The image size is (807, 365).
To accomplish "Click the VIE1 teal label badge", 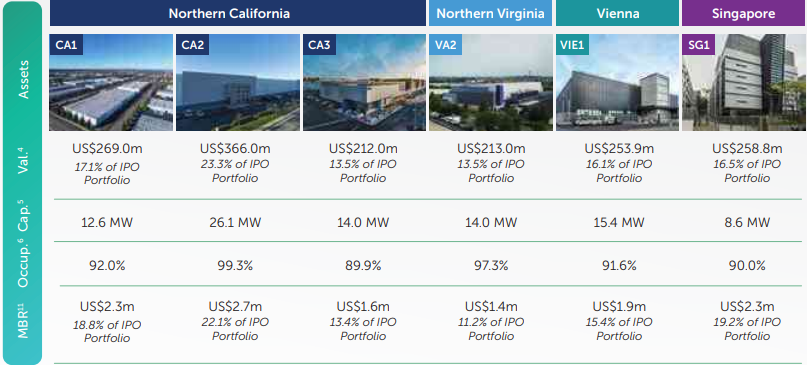I will [x=574, y=45].
